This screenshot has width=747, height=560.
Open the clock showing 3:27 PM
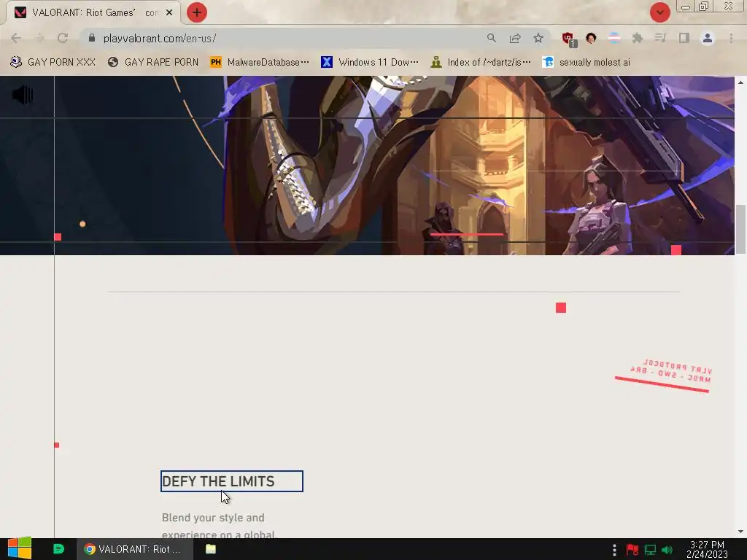(x=707, y=550)
